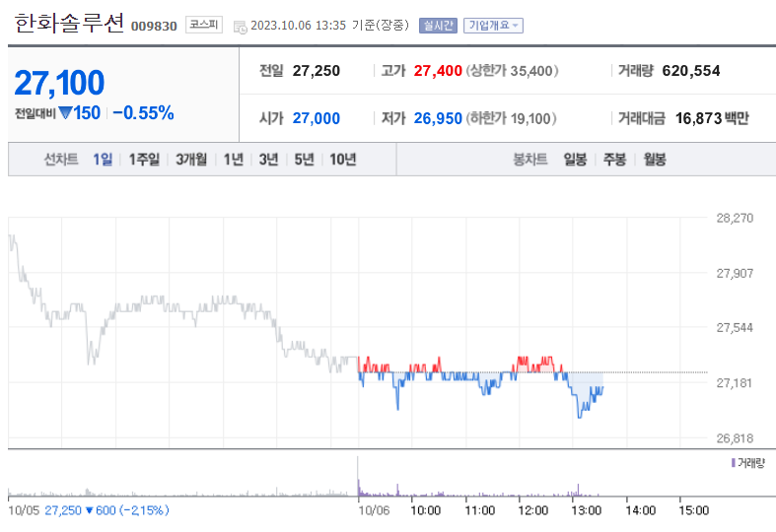Viewport: 776px width, 532px height.
Task: Show the 5년 line chart
Action: [305, 160]
